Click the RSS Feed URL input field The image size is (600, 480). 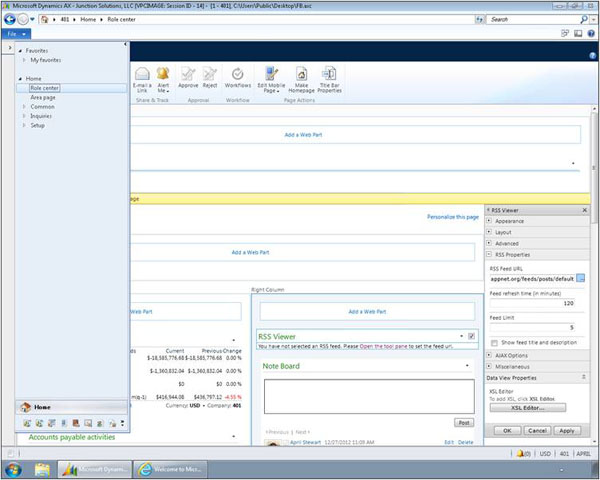(532, 279)
